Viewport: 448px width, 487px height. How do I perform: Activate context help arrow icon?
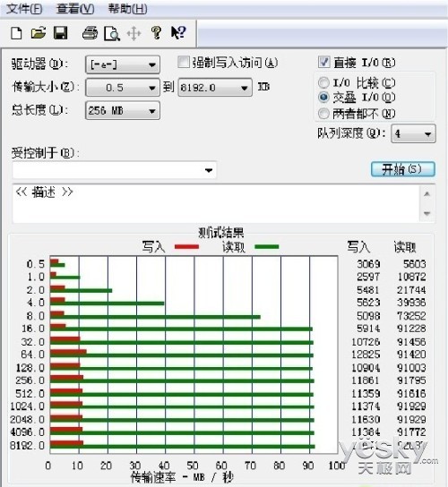tap(178, 32)
